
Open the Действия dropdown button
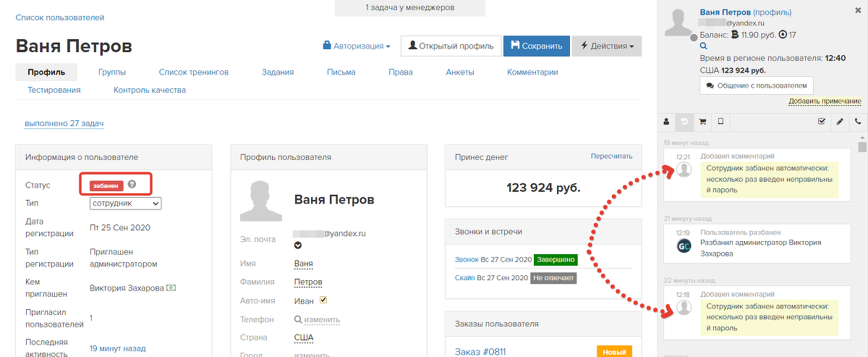(606, 46)
